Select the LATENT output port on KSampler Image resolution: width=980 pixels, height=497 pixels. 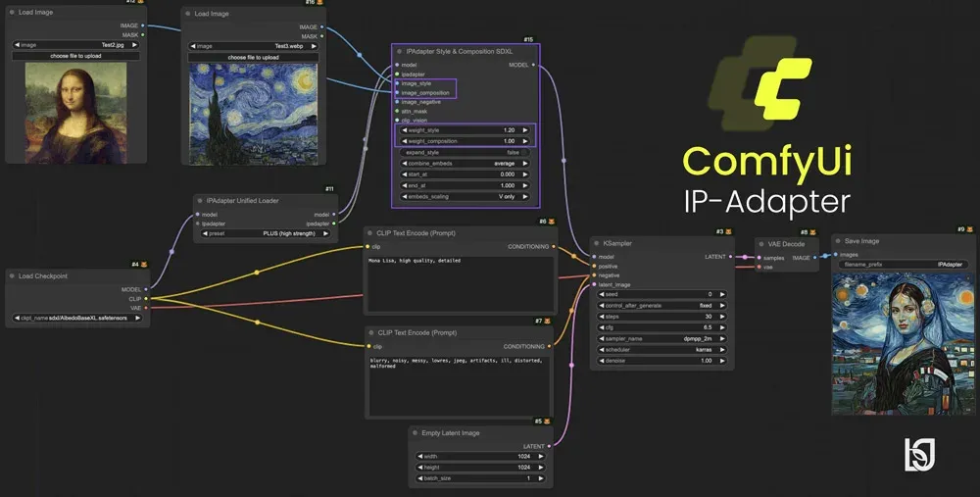pyautogui.click(x=731, y=256)
